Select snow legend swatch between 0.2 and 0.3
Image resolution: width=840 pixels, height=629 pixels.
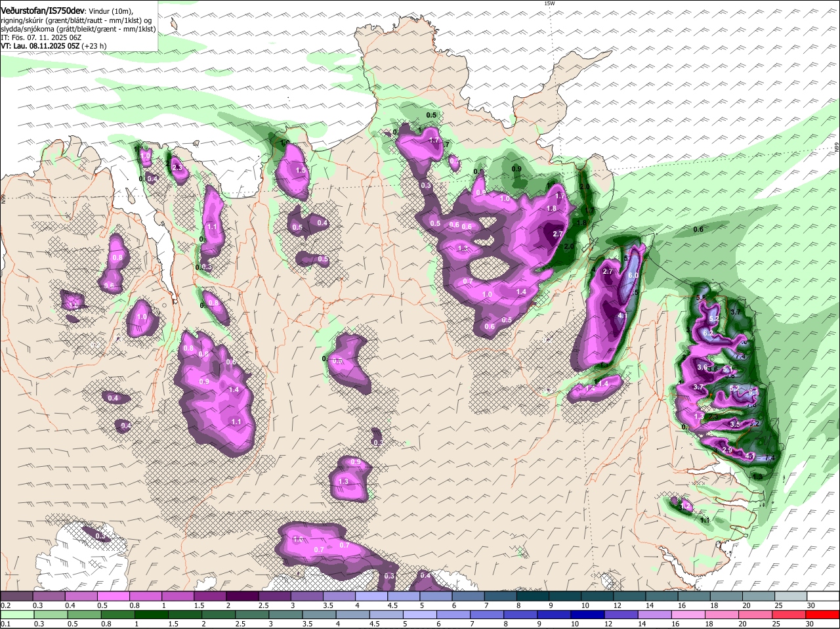coord(16,596)
